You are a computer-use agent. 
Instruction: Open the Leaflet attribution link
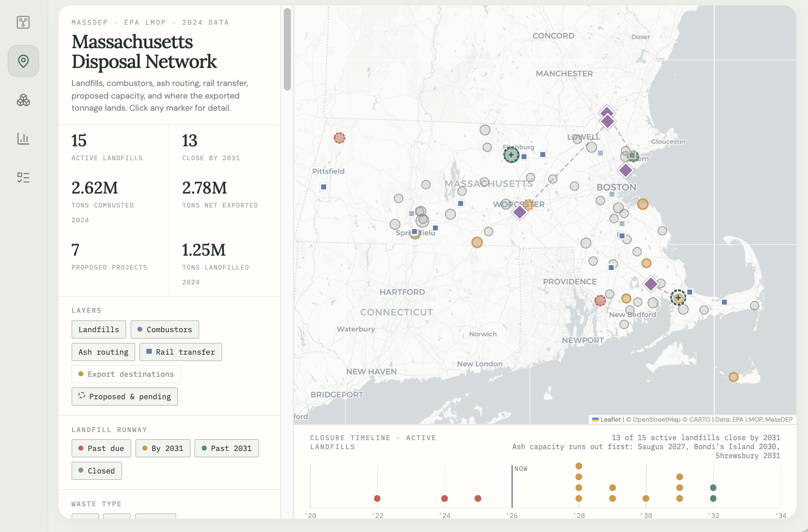[x=606, y=419]
